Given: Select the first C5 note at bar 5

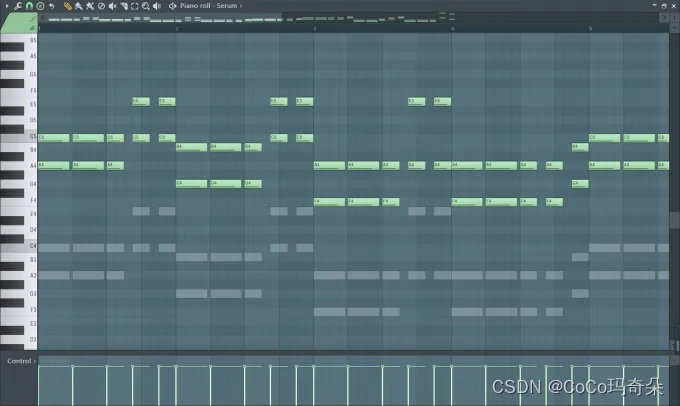Looking at the screenshot, I should 605,138.
